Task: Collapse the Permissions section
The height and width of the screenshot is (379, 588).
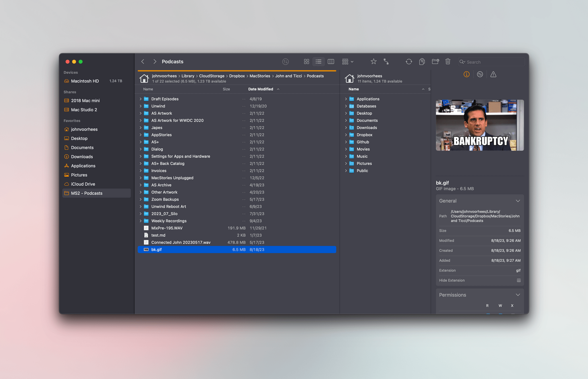Action: [x=518, y=295]
